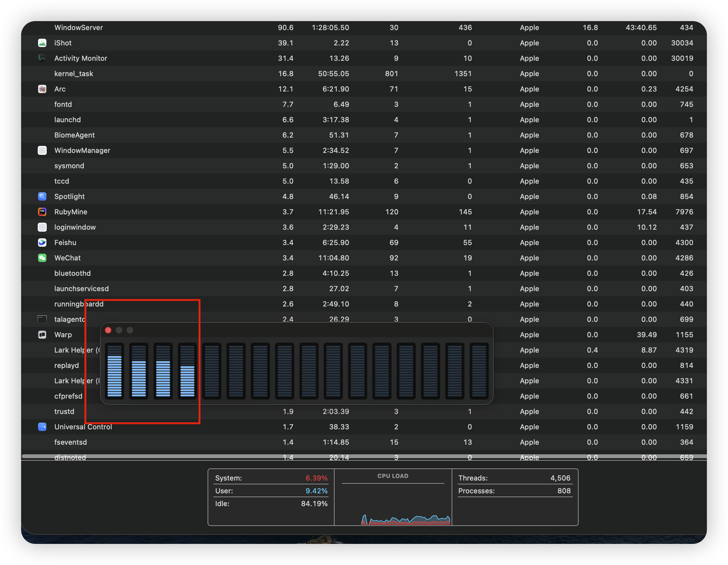
Task: Click the RubyMine app icon
Action: point(42,212)
